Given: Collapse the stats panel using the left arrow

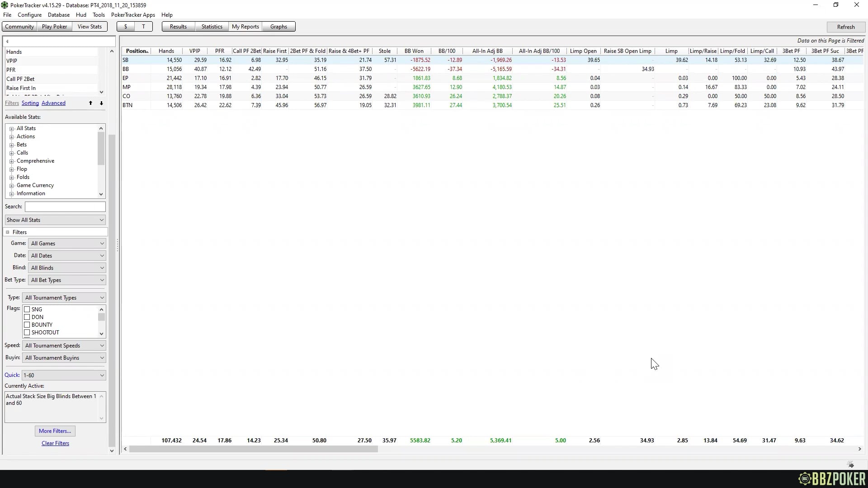Looking at the screenshot, I should click(x=8, y=41).
